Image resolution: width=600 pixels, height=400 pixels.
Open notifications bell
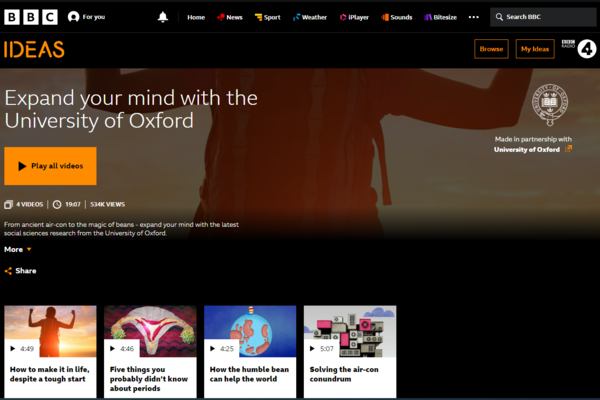(x=163, y=17)
